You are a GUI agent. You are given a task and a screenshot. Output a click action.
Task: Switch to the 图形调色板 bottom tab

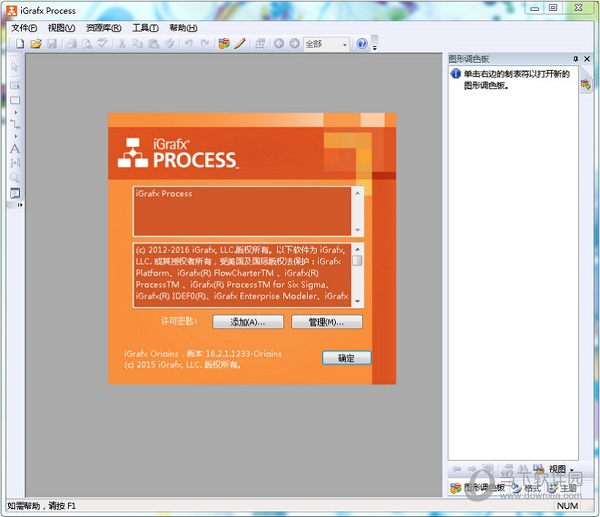point(477,488)
